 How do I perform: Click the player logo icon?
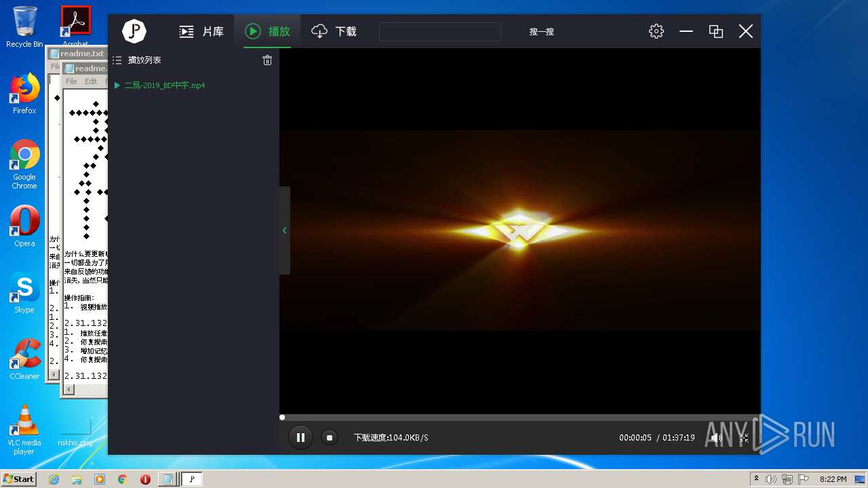click(134, 31)
